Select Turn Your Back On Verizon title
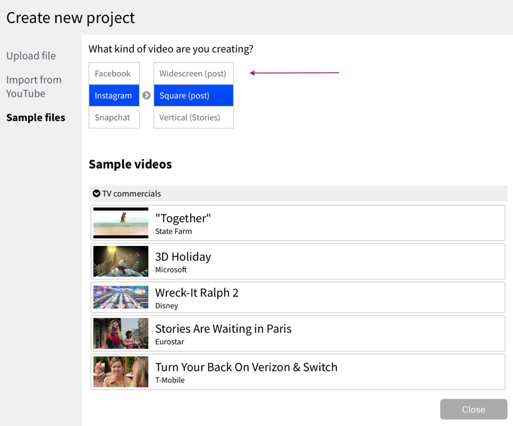 pyautogui.click(x=246, y=367)
